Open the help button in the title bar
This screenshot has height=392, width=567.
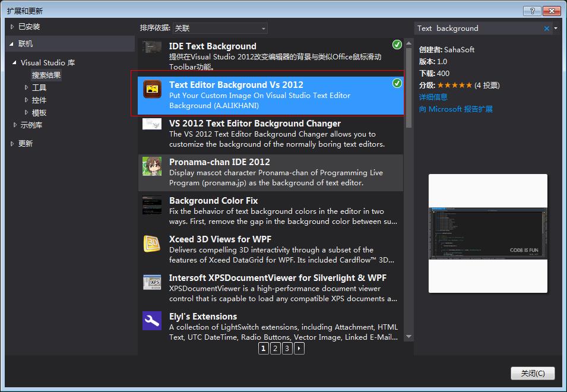pos(533,11)
